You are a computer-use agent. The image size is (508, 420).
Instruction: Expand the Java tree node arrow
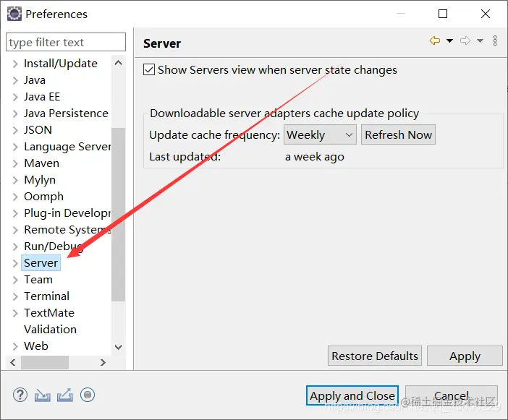coord(15,80)
